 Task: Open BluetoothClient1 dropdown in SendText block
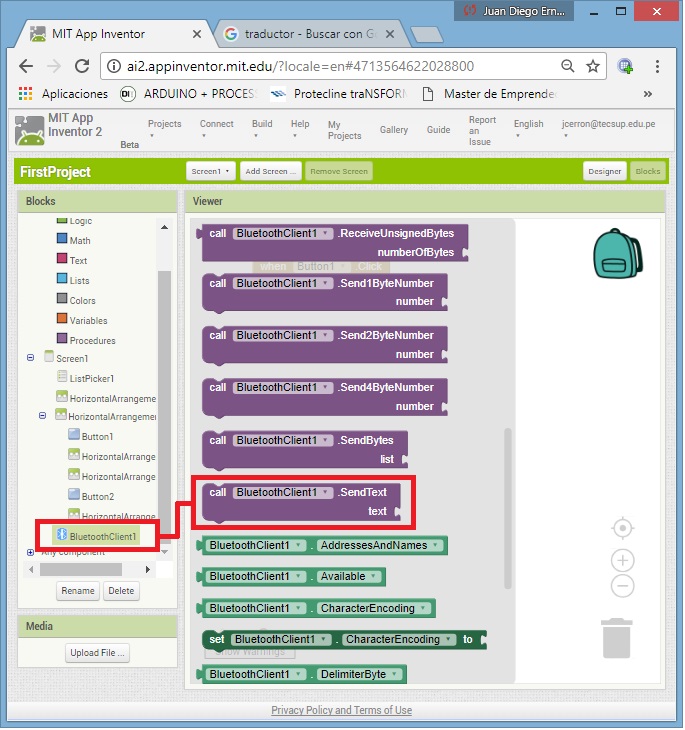pyautogui.click(x=283, y=492)
